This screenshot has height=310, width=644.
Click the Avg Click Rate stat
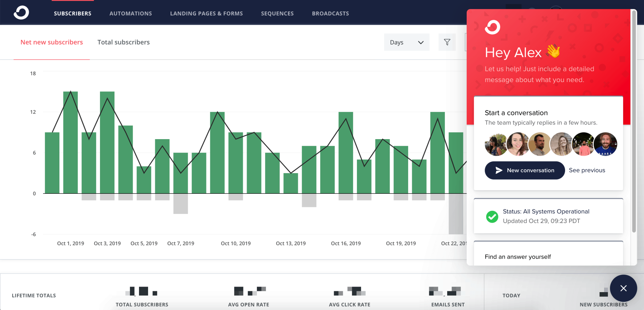coord(350,296)
